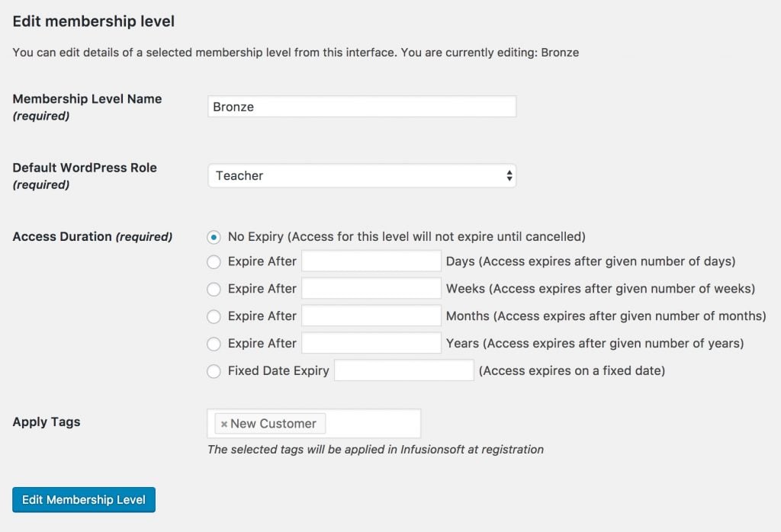The height and width of the screenshot is (532, 781).
Task: Select the No Expiry radio option
Action: (214, 237)
